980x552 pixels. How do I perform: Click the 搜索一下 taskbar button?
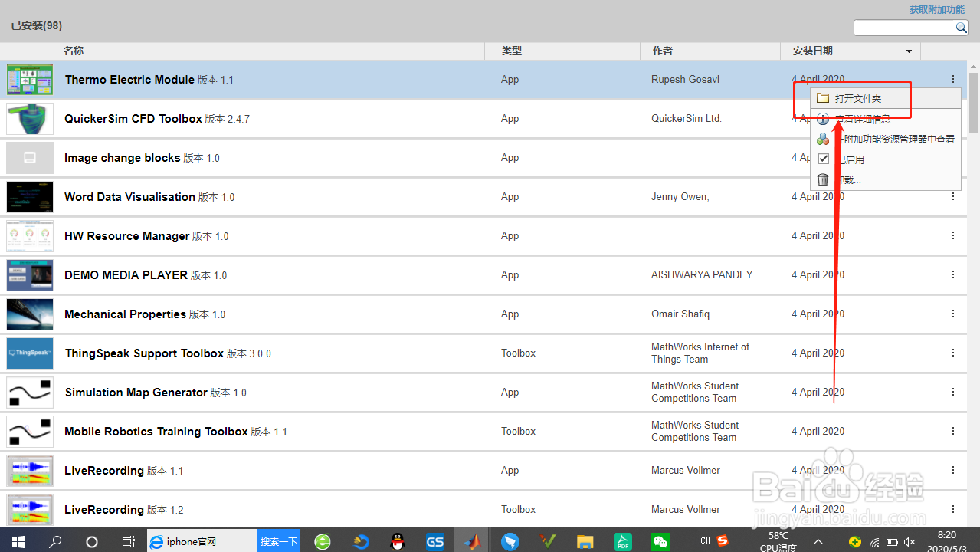(279, 541)
